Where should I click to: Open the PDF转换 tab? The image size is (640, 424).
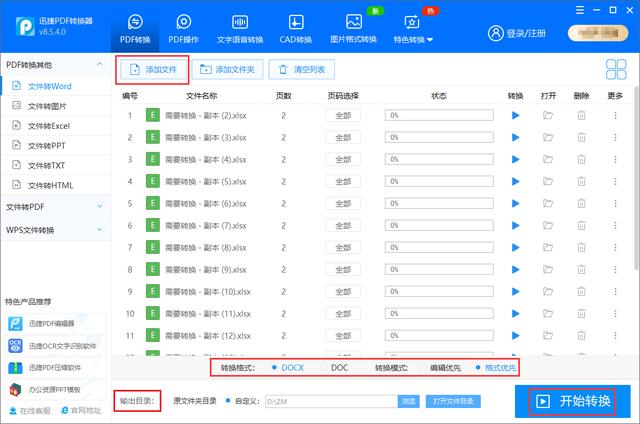pyautogui.click(x=135, y=29)
